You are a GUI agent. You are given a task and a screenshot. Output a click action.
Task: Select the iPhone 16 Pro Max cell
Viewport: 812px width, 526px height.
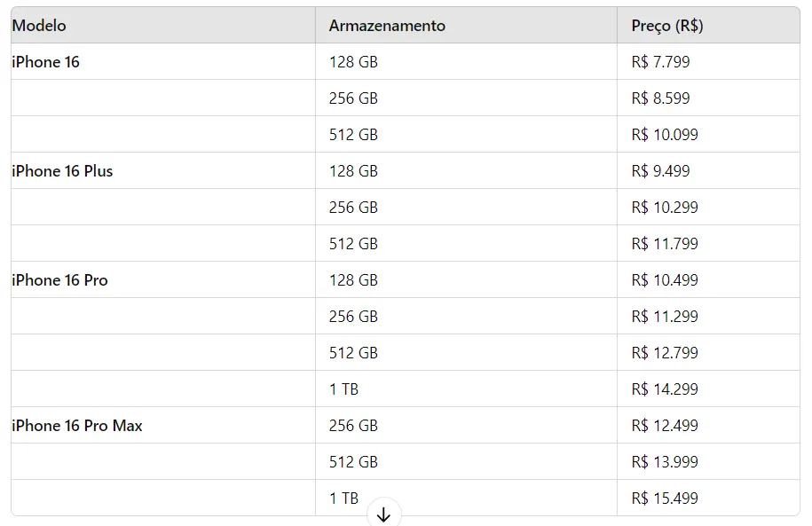point(163,426)
